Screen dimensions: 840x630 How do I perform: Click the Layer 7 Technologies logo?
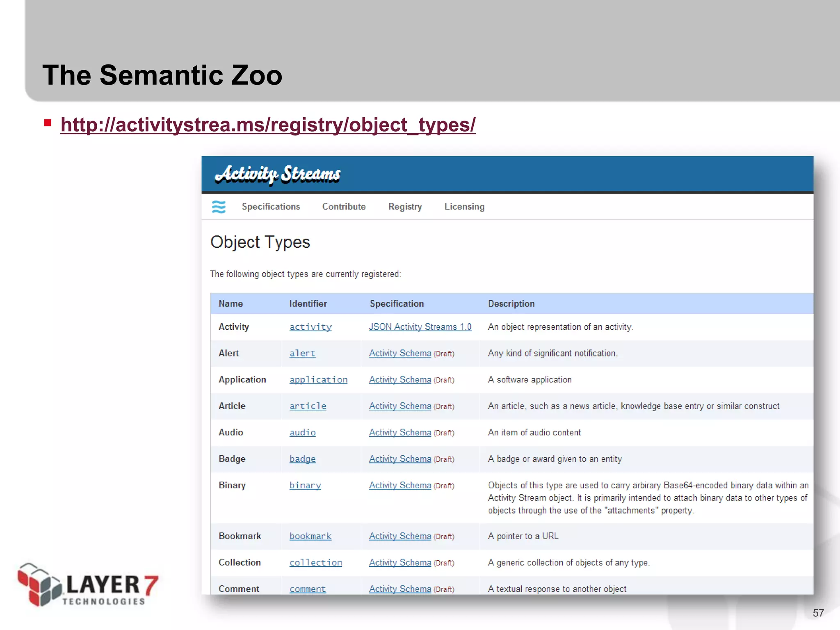pos(87,585)
